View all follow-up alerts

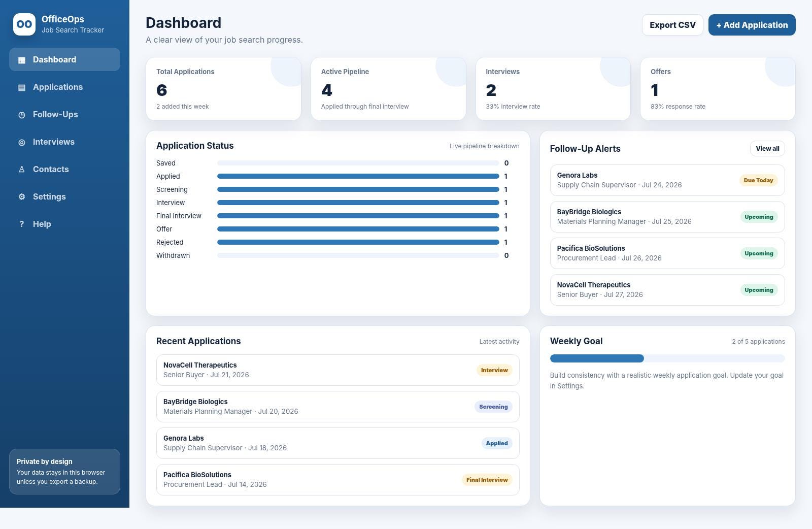click(x=767, y=149)
